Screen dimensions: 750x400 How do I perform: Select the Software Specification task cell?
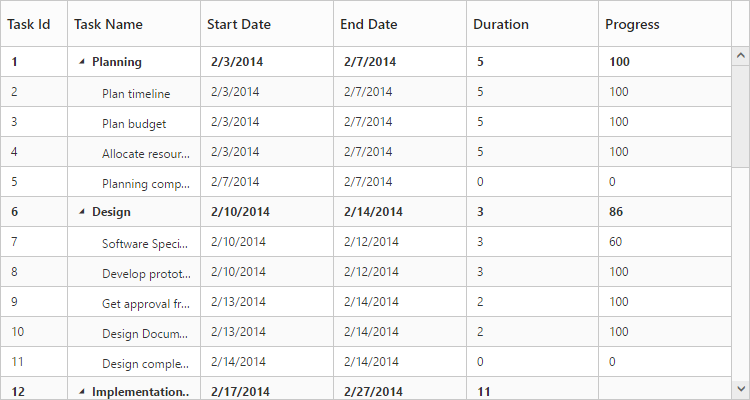coord(145,243)
